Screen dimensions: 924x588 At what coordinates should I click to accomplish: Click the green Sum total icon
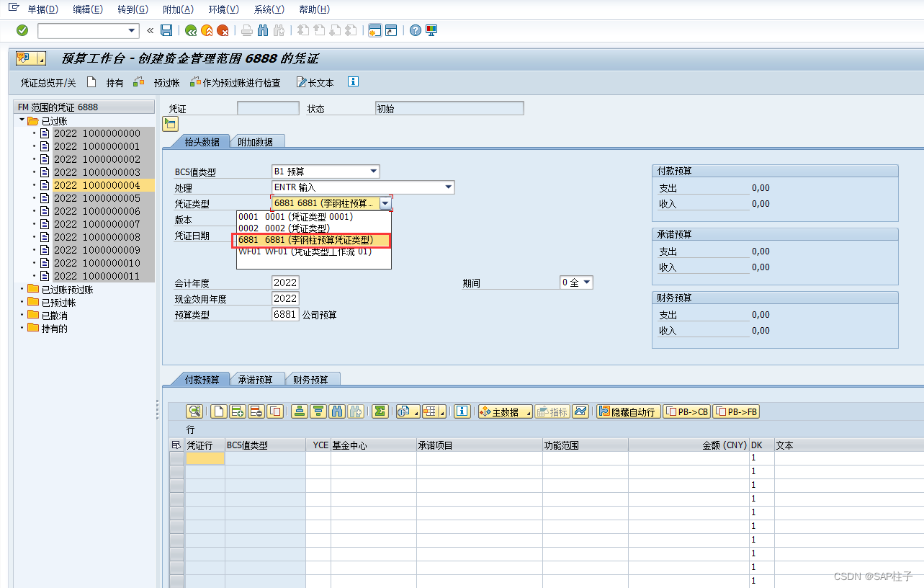point(380,411)
